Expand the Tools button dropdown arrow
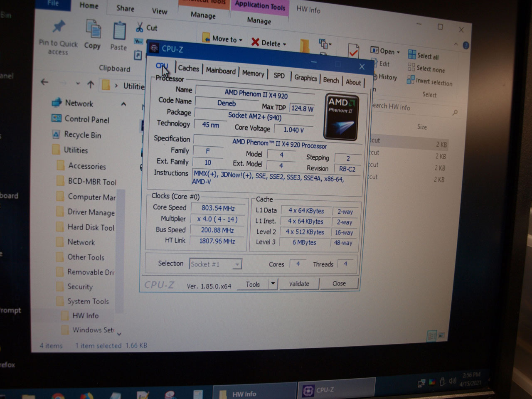532x399 pixels. tap(273, 284)
